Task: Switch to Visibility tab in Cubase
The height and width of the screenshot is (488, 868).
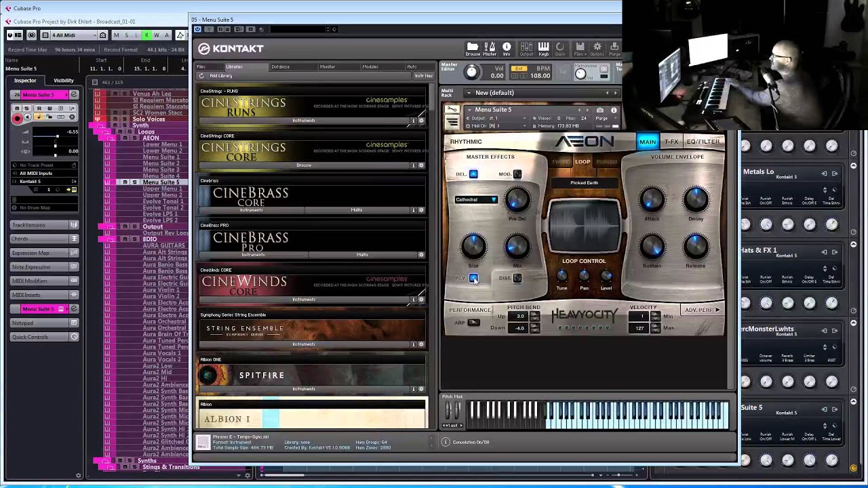Action: (64, 81)
